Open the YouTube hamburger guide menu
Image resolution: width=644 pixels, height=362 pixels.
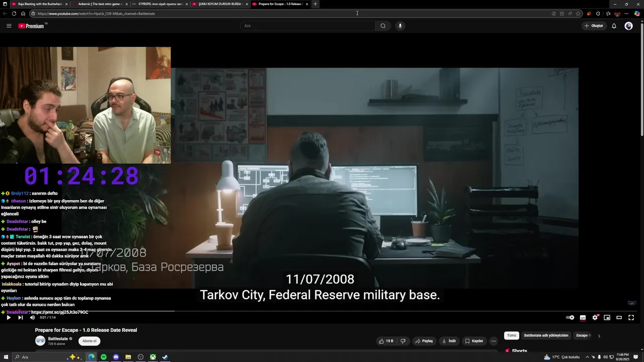tap(9, 26)
